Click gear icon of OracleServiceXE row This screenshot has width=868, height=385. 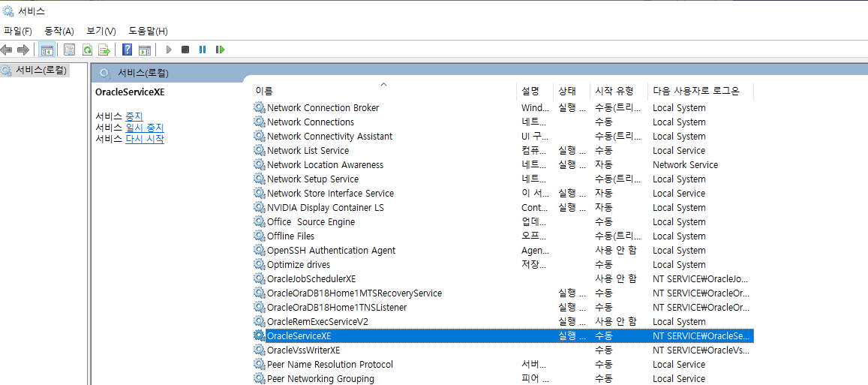point(259,335)
